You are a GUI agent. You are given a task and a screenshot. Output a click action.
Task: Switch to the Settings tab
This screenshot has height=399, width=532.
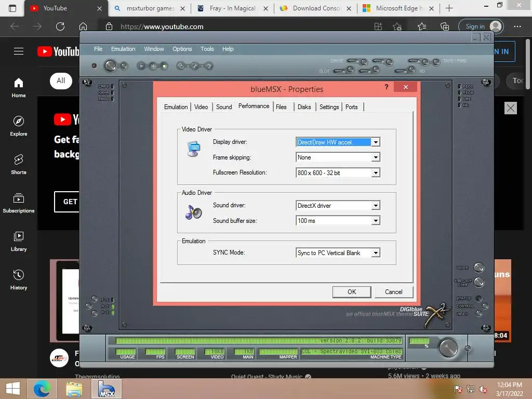point(329,107)
